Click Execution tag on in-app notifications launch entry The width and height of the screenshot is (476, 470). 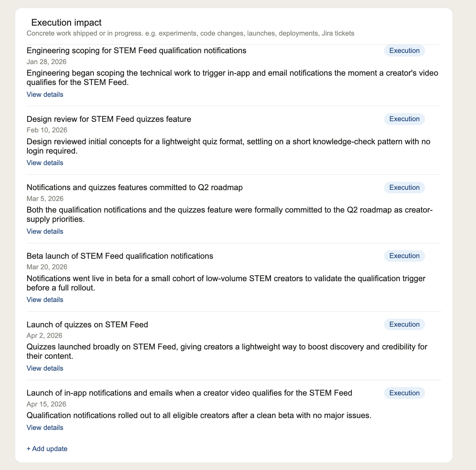[404, 393]
